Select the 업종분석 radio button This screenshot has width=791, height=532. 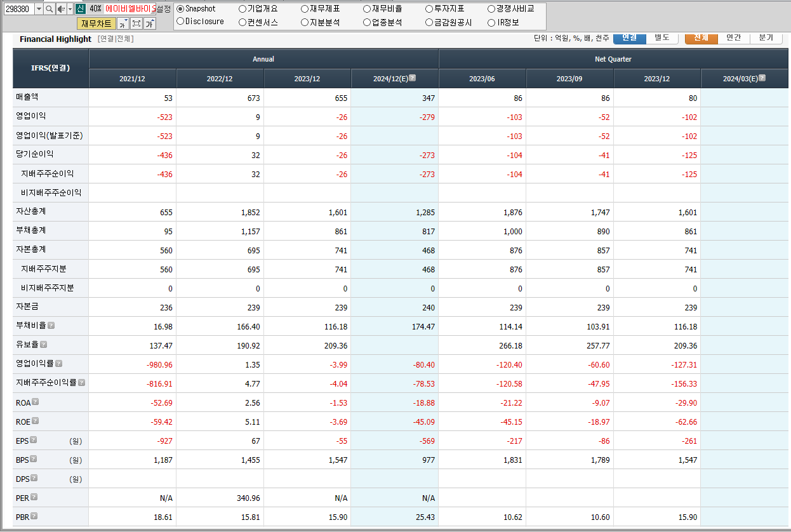pyautogui.click(x=367, y=22)
